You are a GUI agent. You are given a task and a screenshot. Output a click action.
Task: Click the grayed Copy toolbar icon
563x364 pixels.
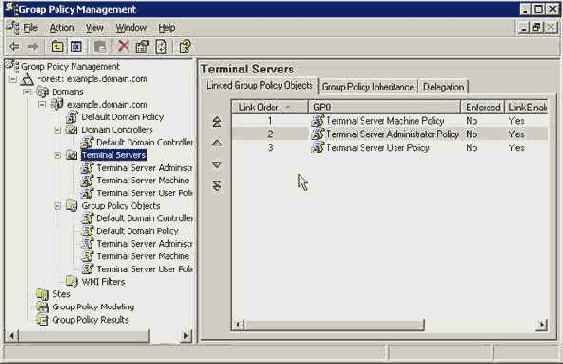click(x=100, y=47)
